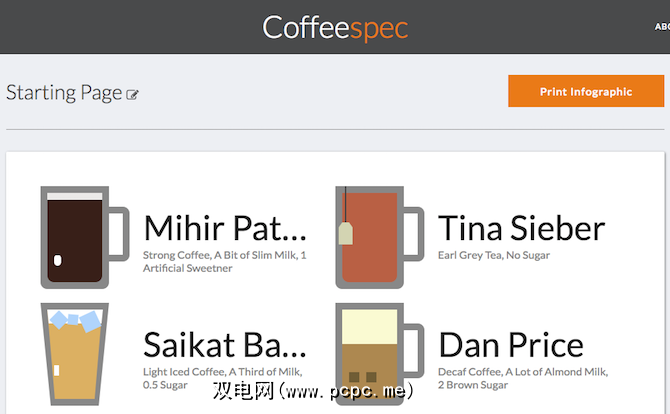This screenshot has height=414, width=670.
Task: Click the Earl Grey Tea, No Sugar description
Action: pos(494,256)
